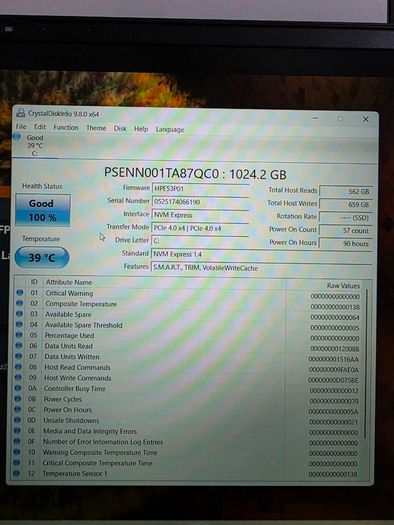The height and width of the screenshot is (525, 394).
Task: Click the Power On Count value 57 count
Action: tap(346, 230)
